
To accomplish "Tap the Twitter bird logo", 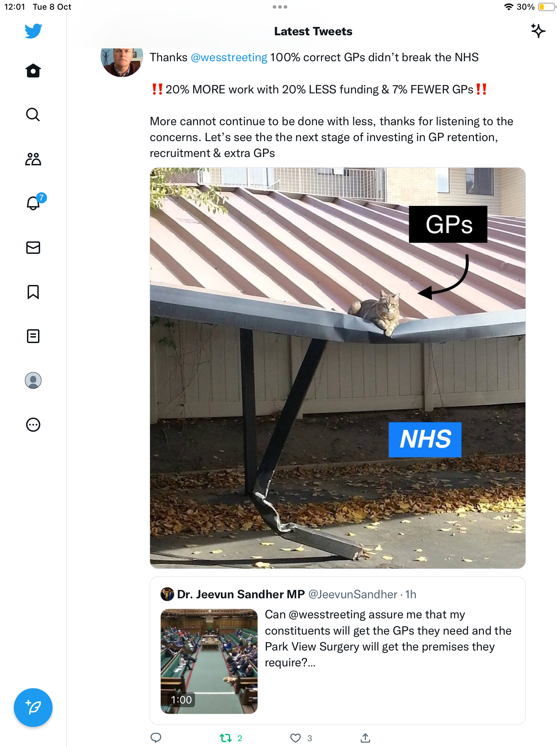I will 33,31.
